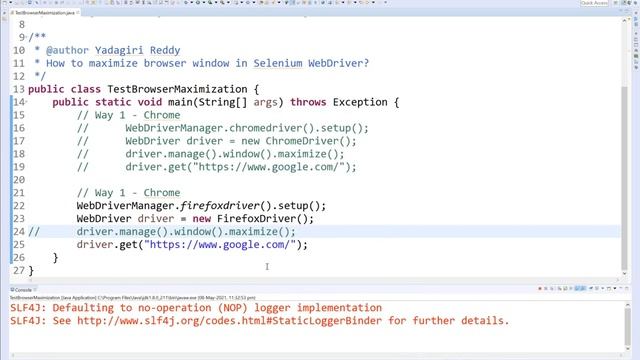
Task: Click Remove All Terminated Launches icon
Action: pyautogui.click(x=551, y=289)
